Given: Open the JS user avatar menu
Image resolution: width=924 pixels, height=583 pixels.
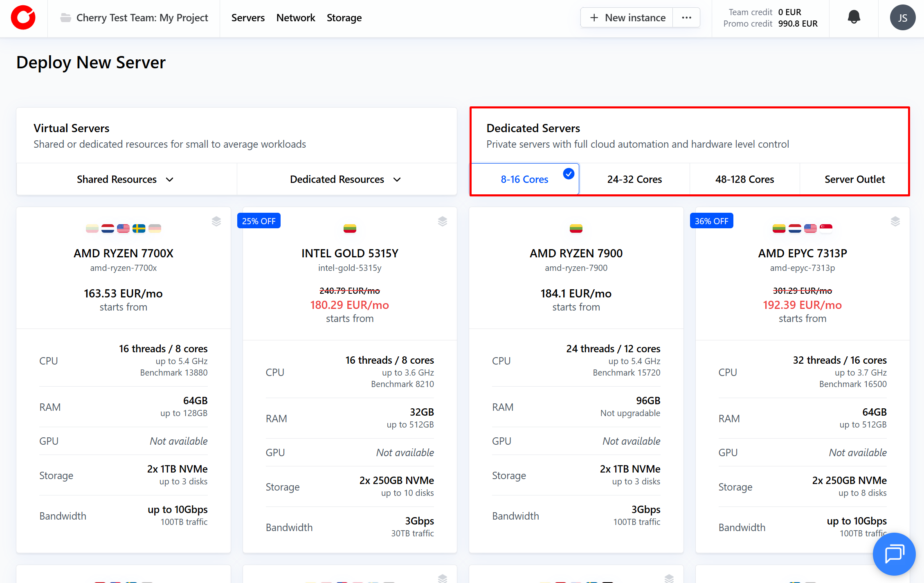Looking at the screenshot, I should point(902,18).
